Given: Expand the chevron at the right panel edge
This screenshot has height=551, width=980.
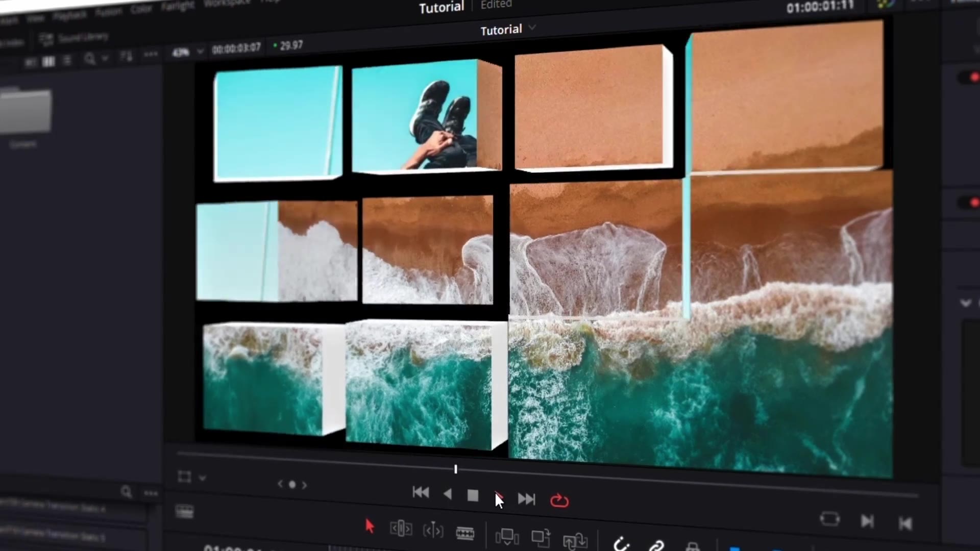Looking at the screenshot, I should tap(965, 303).
